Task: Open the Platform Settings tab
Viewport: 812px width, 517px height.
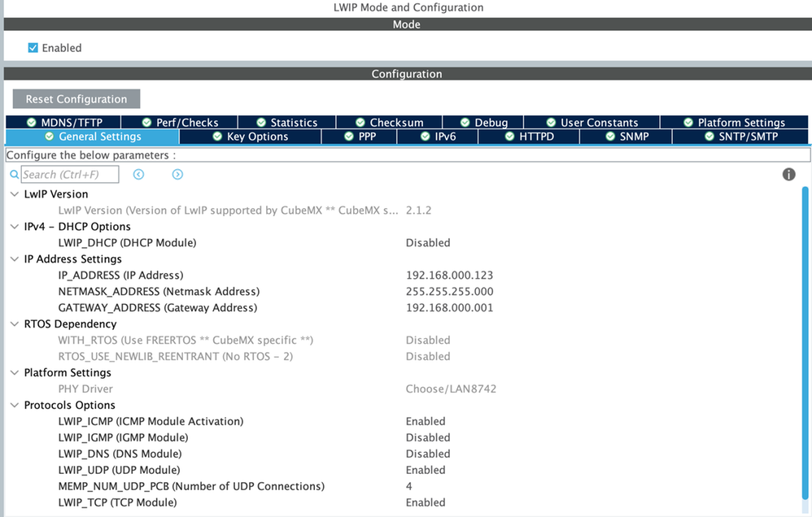Action: [735, 122]
